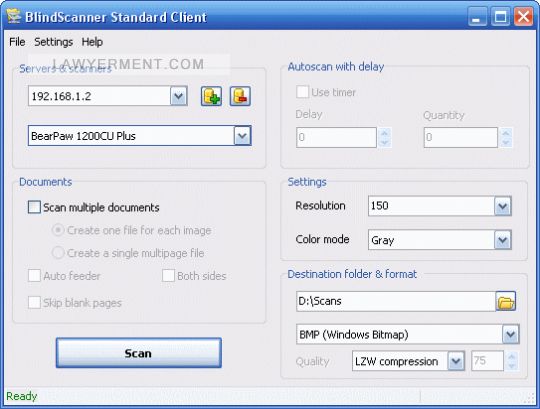Screen dimensions: 540x409
Task: Expand the server address 192.168.1.2 dropdown
Action: pyautogui.click(x=179, y=96)
